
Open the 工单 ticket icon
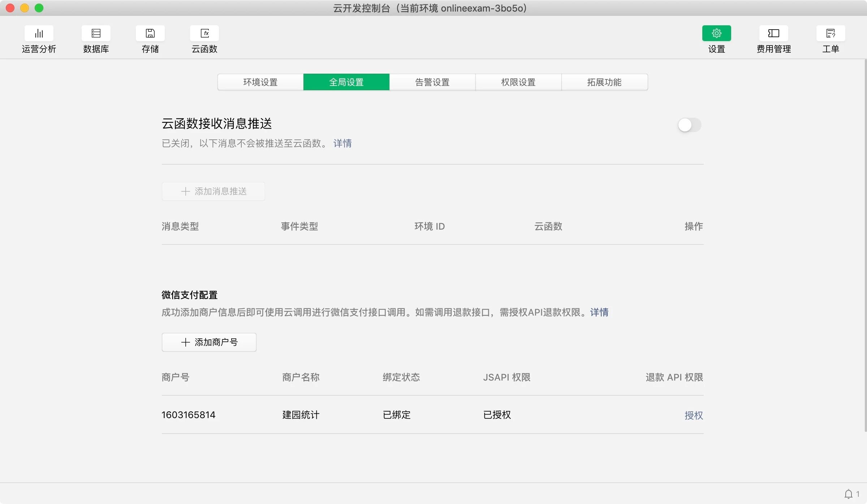(x=831, y=33)
